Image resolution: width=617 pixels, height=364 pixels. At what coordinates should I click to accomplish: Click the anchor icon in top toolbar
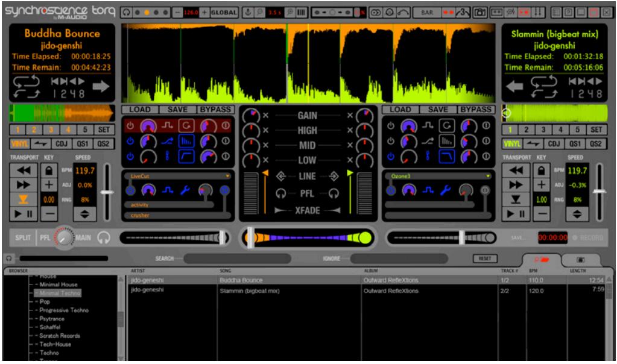click(x=248, y=12)
